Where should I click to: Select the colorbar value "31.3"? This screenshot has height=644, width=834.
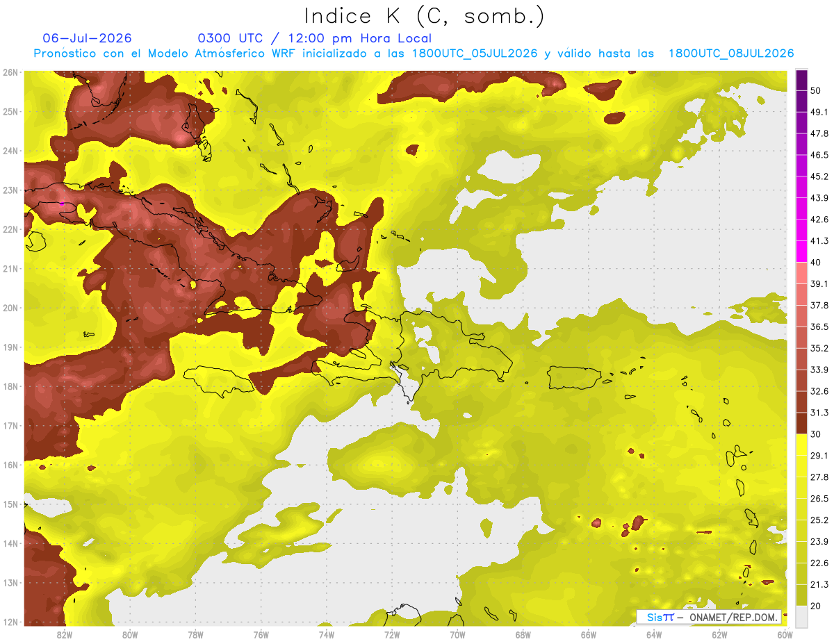(819, 413)
